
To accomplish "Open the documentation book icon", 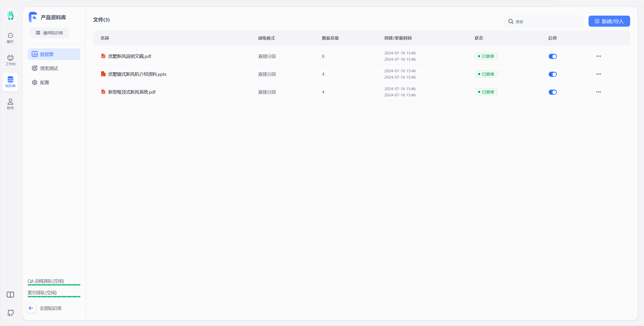I will (x=10, y=295).
